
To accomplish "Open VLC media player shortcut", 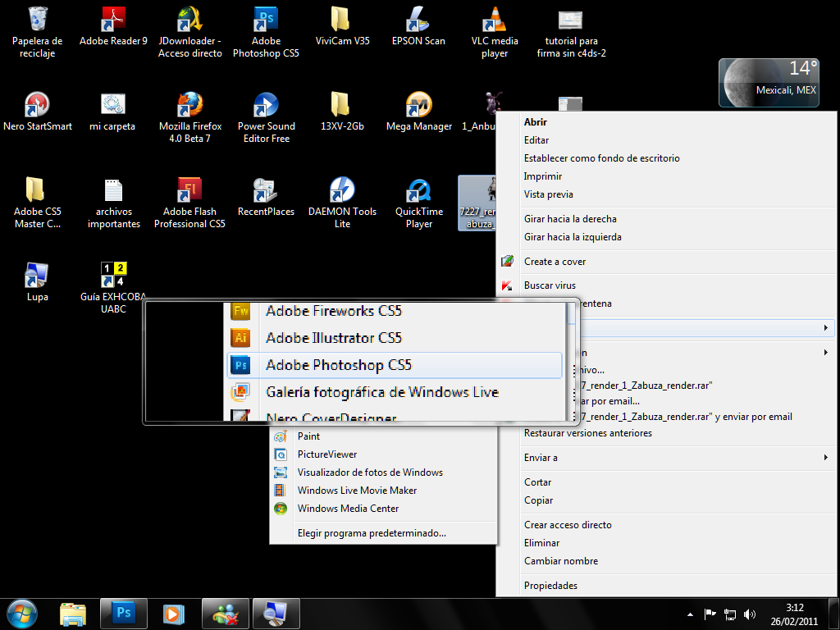I will [x=495, y=32].
